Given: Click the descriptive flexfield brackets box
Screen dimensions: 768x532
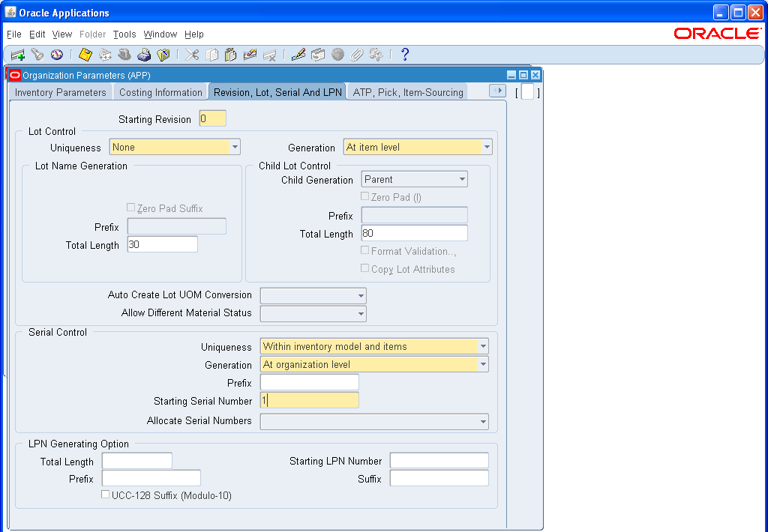Looking at the screenshot, I should [x=527, y=92].
